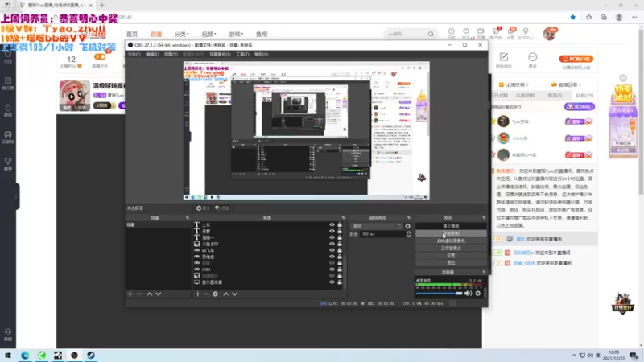644x362 pixels.
Task: Hide 显示器采集 source via eye icon
Action: (332, 282)
